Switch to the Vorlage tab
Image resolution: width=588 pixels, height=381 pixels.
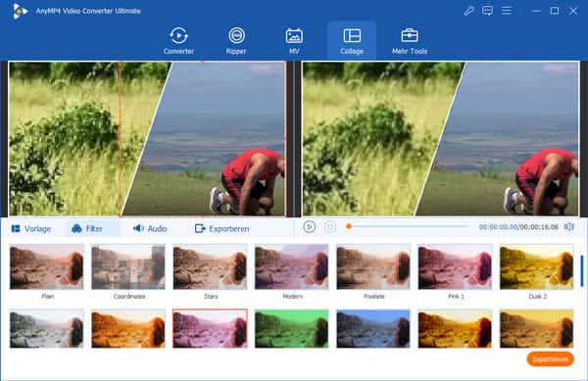pyautogui.click(x=31, y=228)
